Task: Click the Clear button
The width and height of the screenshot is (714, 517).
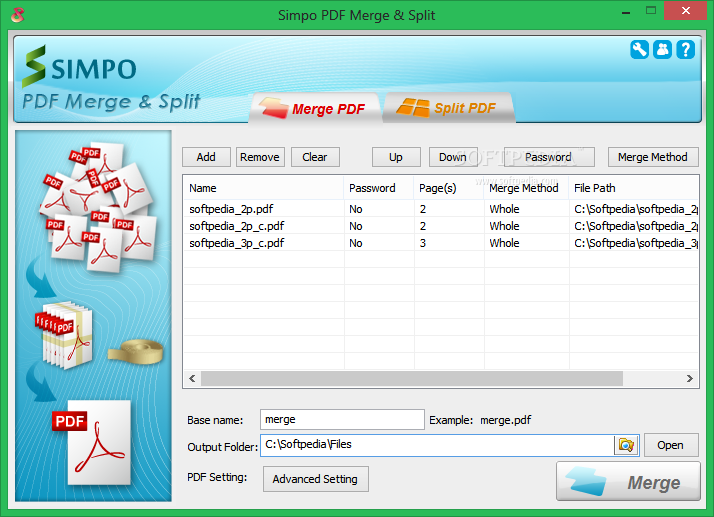Action: coord(315,157)
